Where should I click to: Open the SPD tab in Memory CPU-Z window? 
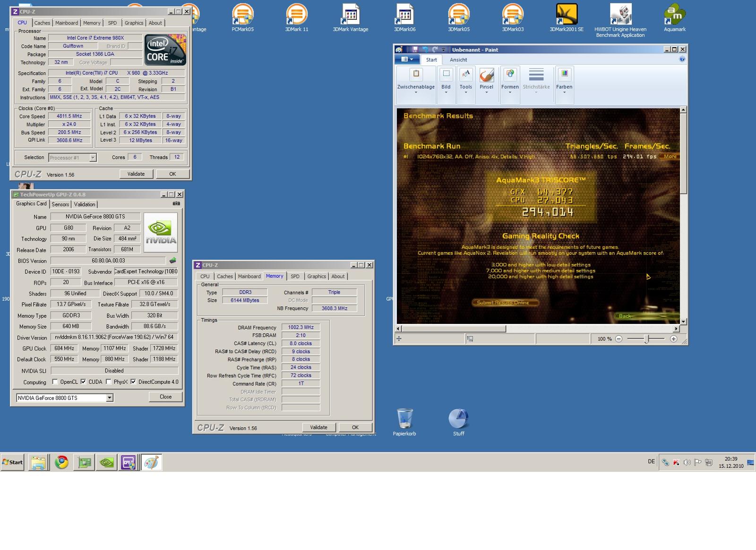coord(295,276)
